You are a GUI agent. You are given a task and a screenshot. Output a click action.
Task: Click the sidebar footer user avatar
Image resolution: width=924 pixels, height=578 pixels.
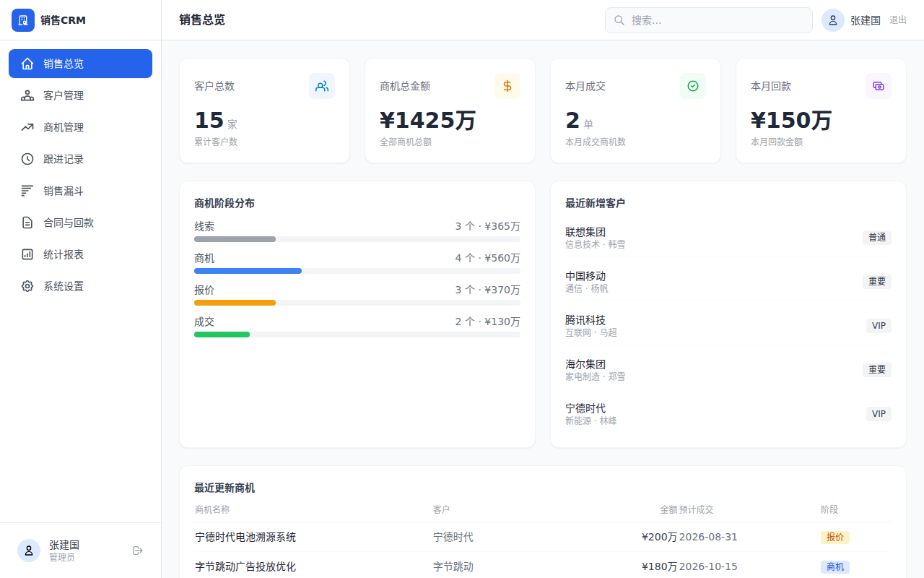[x=29, y=551]
